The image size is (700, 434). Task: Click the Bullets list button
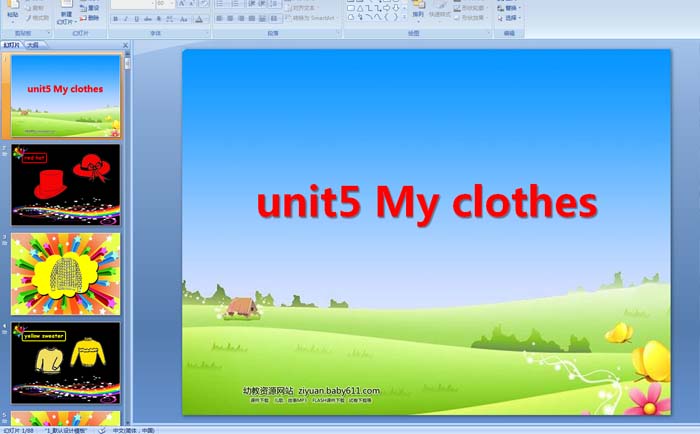click(221, 4)
